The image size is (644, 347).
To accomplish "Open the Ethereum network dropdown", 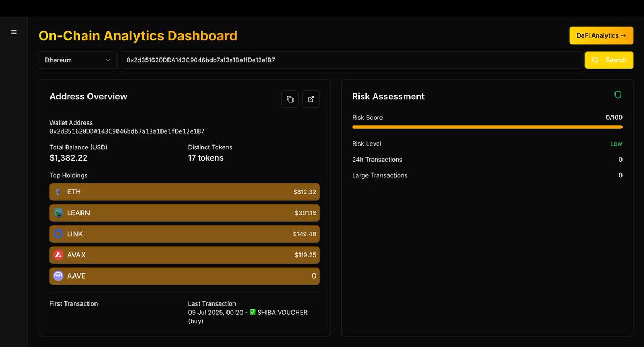I will (x=78, y=60).
